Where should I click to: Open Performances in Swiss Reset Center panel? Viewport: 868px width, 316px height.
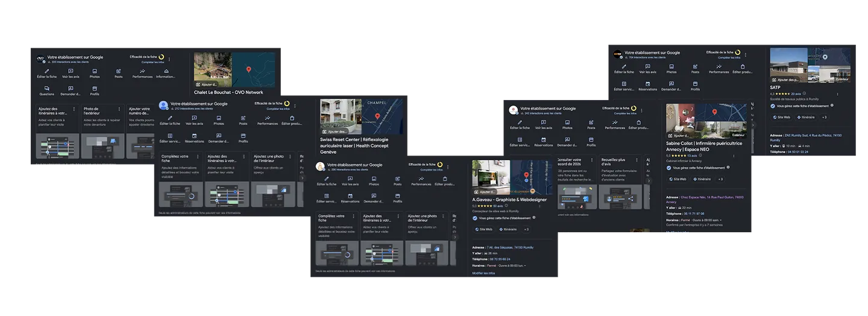(x=268, y=121)
